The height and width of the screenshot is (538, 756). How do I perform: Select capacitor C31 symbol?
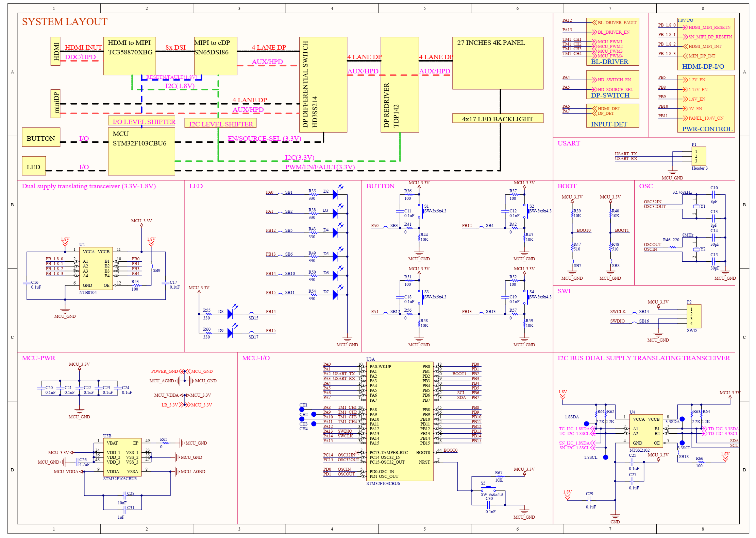point(125,509)
